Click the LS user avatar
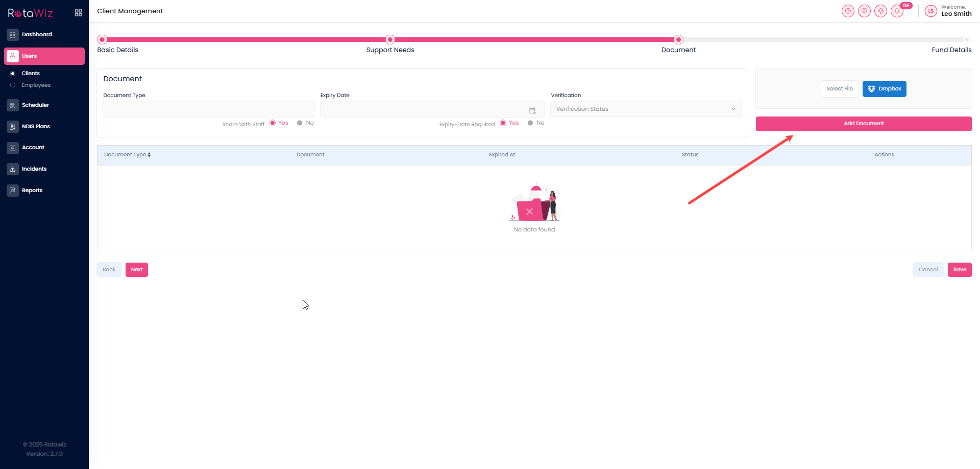This screenshot has width=980, height=469. pos(930,11)
